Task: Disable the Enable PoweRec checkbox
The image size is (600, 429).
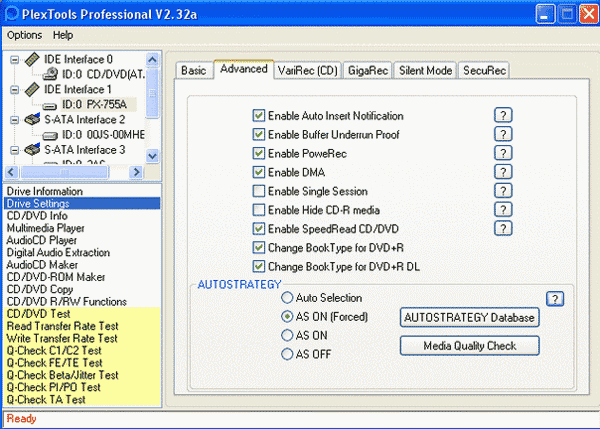Action: 259,153
